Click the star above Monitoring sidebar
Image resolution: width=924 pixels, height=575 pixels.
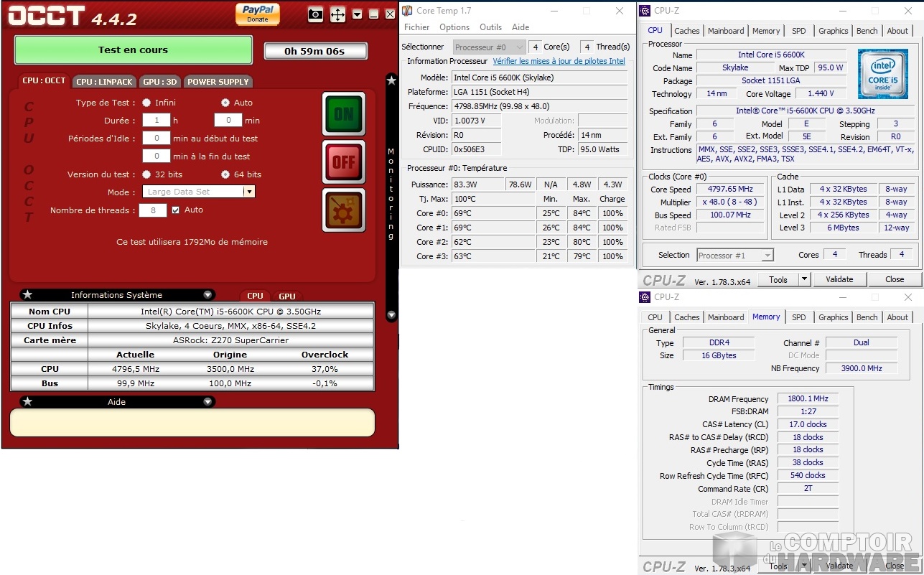(391, 80)
